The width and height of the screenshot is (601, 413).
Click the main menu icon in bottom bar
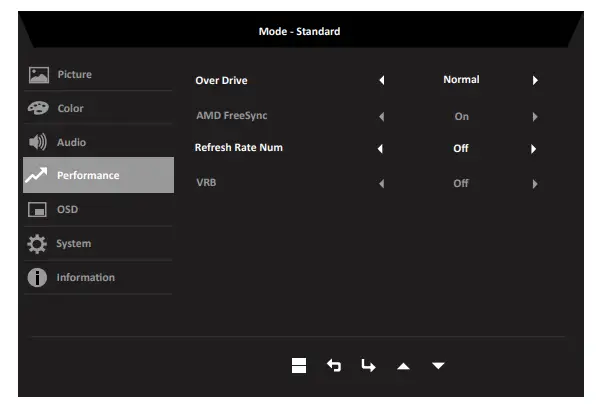tap(299, 365)
